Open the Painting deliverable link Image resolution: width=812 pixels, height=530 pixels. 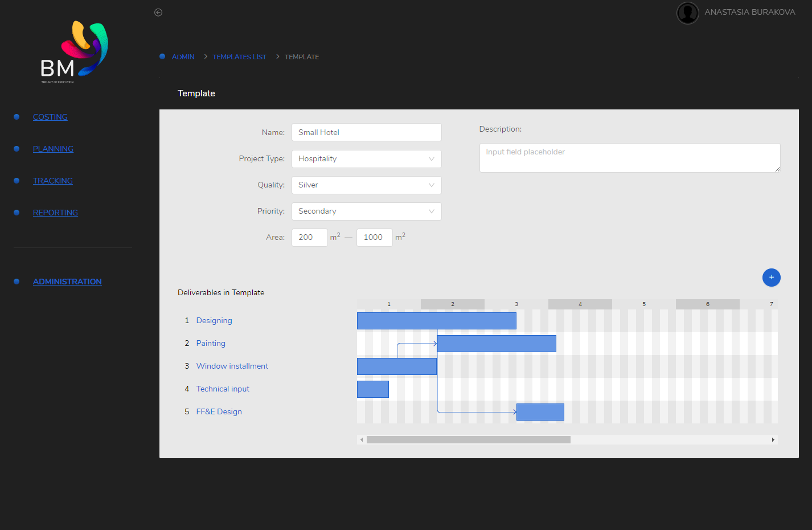(x=210, y=343)
